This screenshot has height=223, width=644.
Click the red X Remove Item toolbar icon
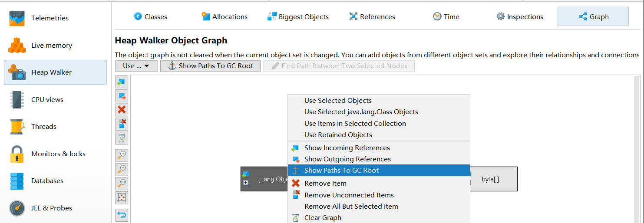pos(122,110)
